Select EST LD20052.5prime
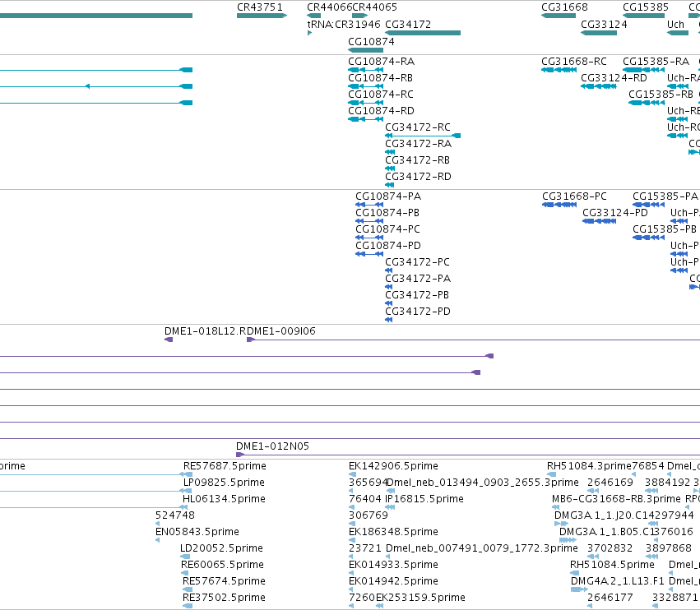This screenshot has height=610, width=700. click(x=221, y=548)
